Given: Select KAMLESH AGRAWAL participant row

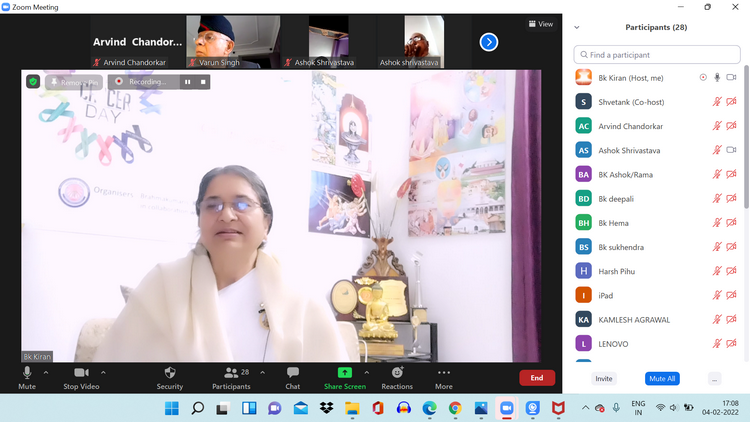Looking at the screenshot, I should [x=657, y=320].
